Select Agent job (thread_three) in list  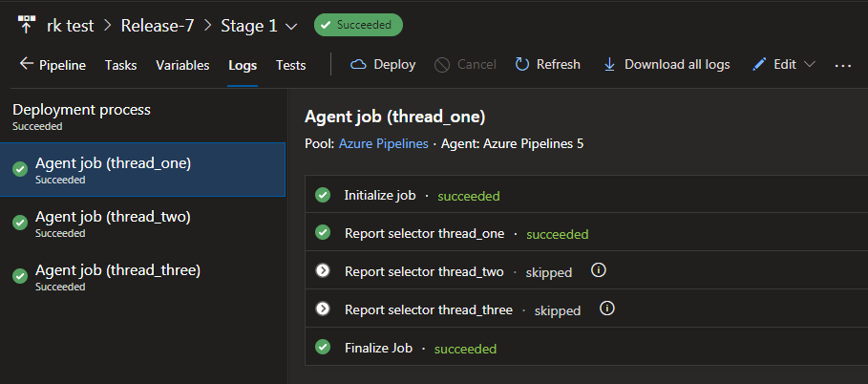117,270
